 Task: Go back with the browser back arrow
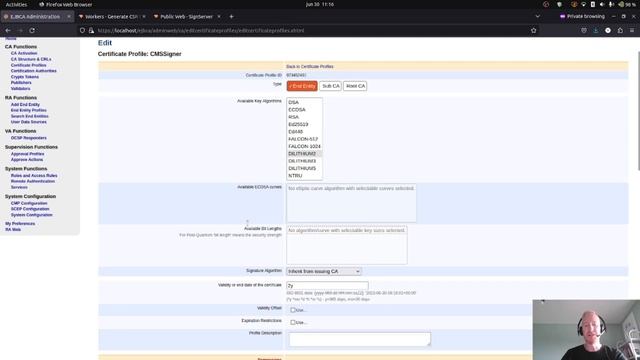point(8,31)
